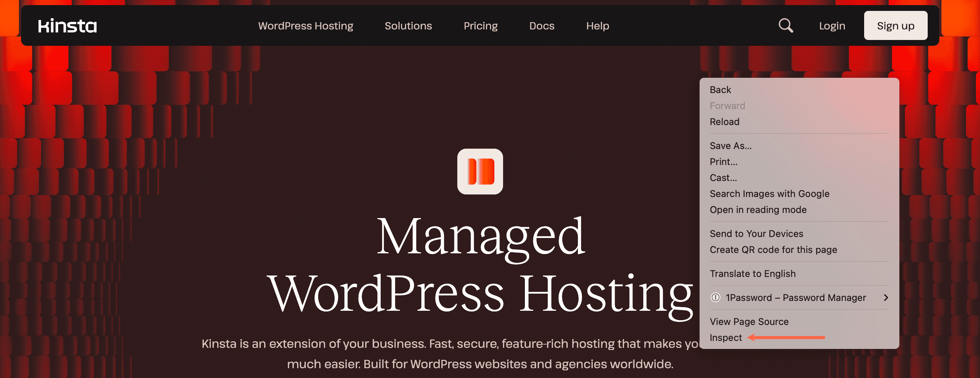Choose Inspect from the context menu
The width and height of the screenshot is (980, 378).
point(725,338)
